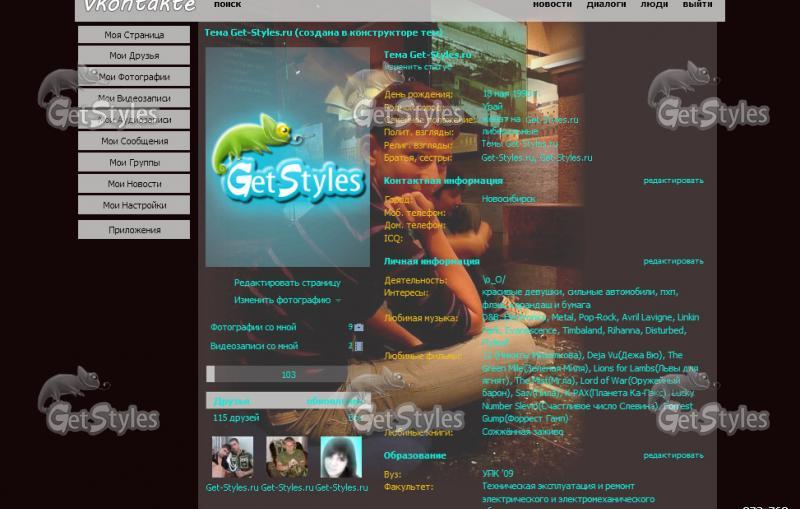Image resolution: width=800 pixels, height=509 pixels.
Task: Open the 115 друзей link
Action: point(236,418)
